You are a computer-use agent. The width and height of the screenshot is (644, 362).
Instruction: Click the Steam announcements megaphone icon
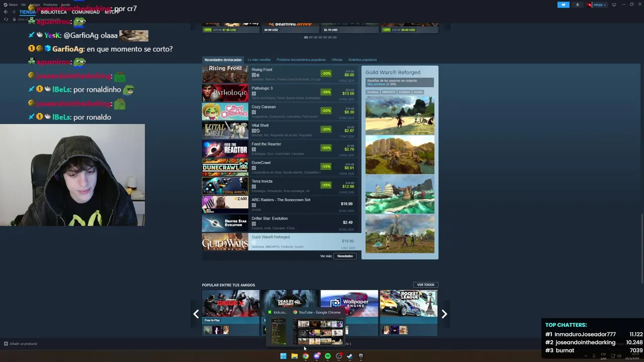563,5
